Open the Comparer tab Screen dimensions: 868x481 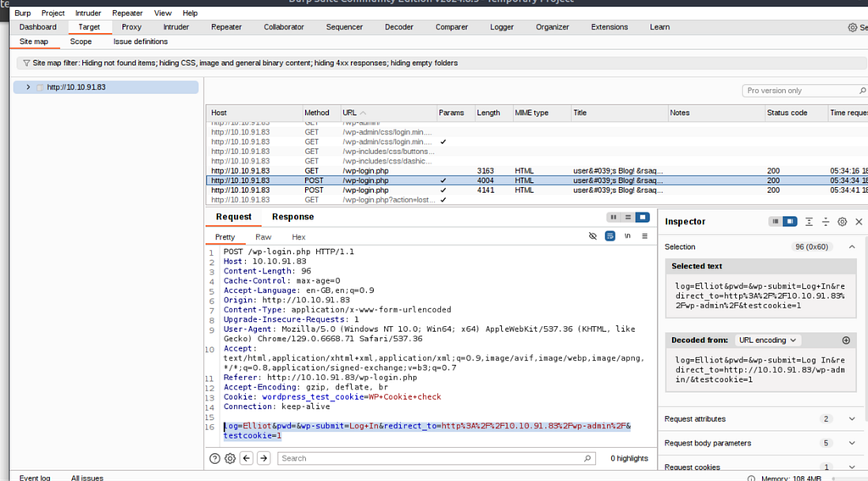(x=451, y=27)
